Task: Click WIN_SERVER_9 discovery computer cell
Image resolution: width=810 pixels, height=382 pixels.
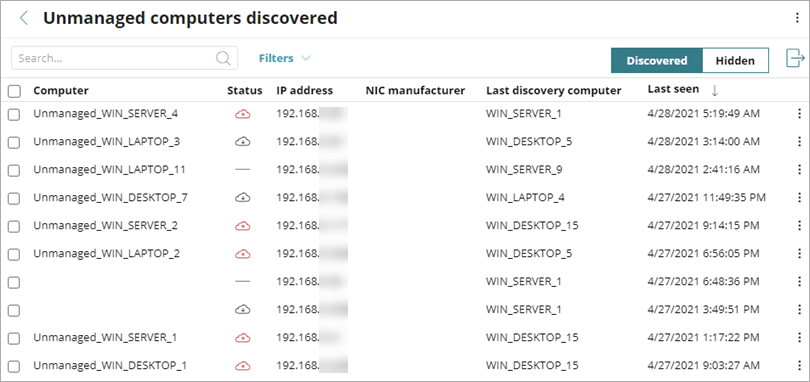Action: pyautogui.click(x=524, y=169)
